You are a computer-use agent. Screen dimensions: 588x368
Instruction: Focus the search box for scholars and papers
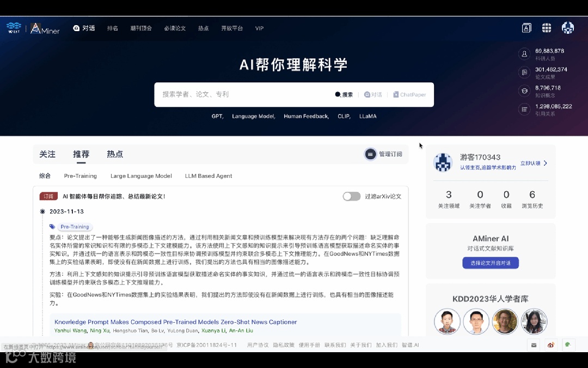pos(244,94)
